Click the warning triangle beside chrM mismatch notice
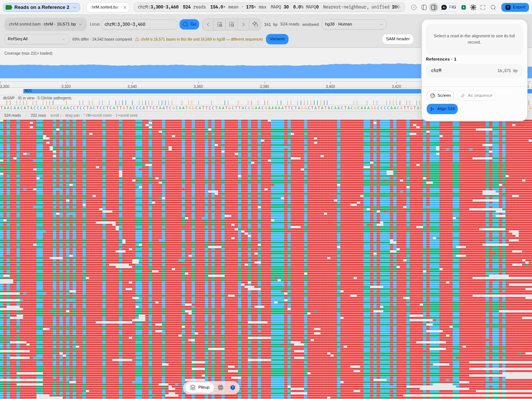Image resolution: width=532 pixels, height=399 pixels. pos(137,39)
